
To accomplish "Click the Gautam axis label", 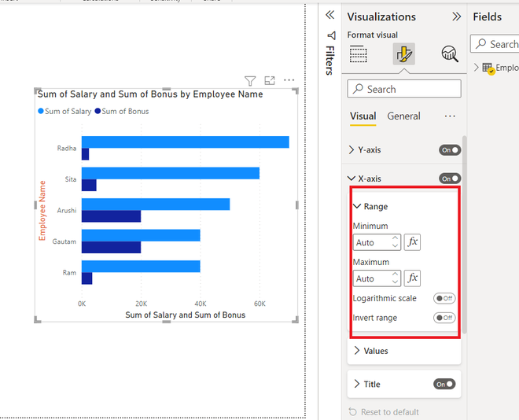I will tap(64, 241).
